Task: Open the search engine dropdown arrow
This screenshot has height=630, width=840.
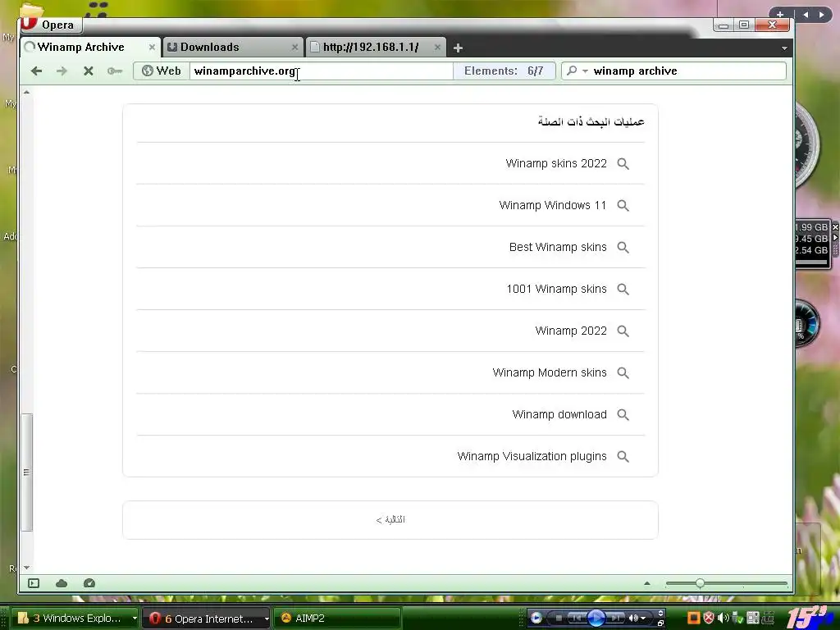Action: (x=585, y=71)
